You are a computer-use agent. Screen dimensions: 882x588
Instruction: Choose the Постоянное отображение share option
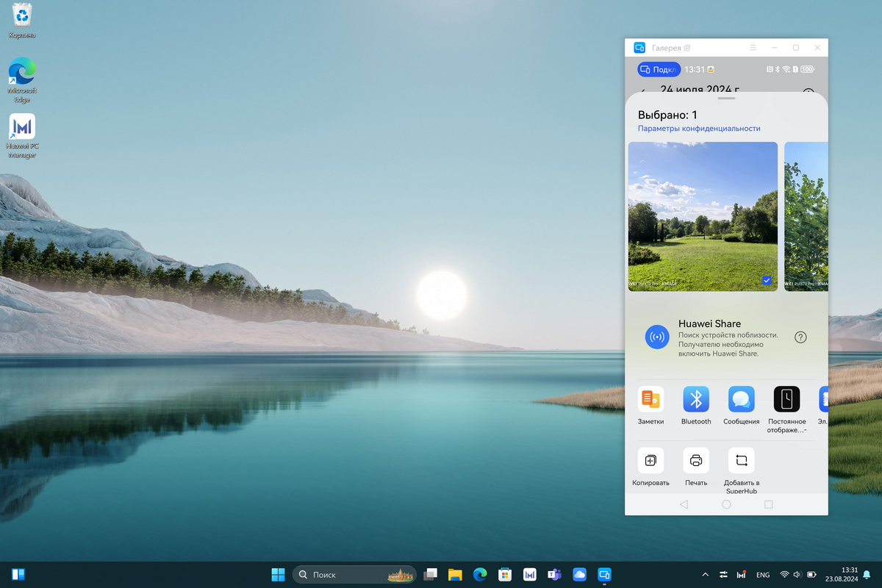click(x=787, y=399)
